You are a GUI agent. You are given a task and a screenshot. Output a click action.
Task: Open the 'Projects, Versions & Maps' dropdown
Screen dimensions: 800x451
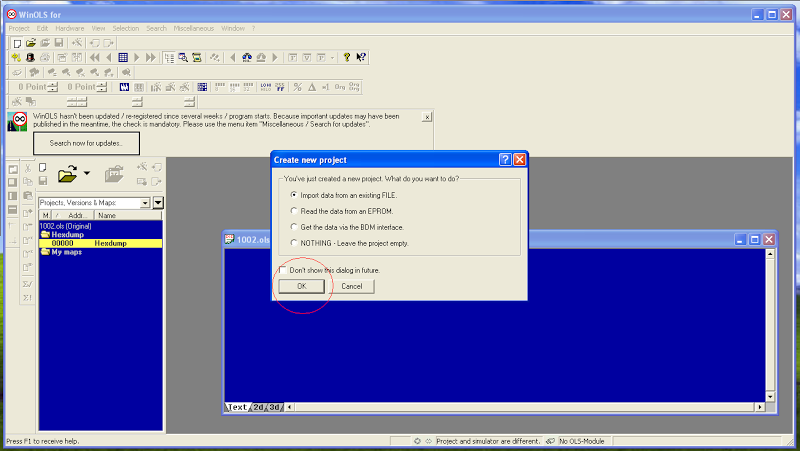(145, 203)
